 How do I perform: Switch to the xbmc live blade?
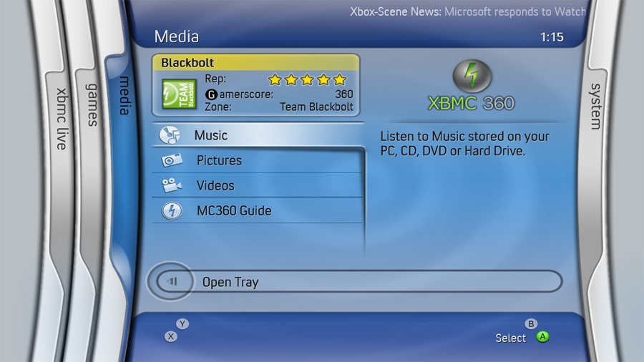click(x=62, y=119)
